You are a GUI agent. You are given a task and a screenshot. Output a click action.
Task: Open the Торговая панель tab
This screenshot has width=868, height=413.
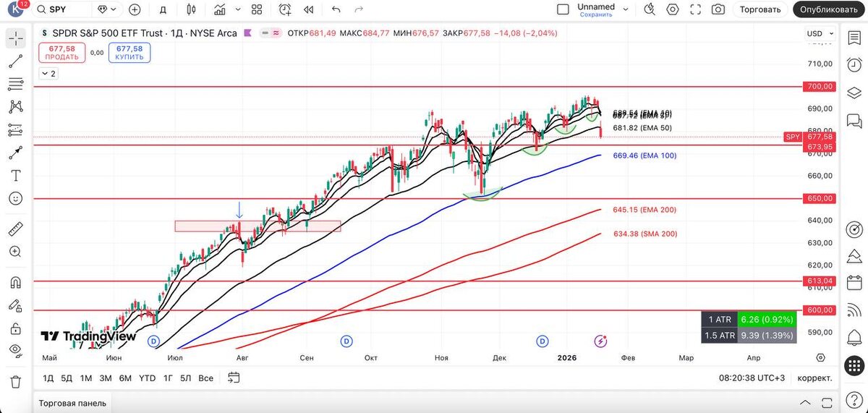point(72,403)
